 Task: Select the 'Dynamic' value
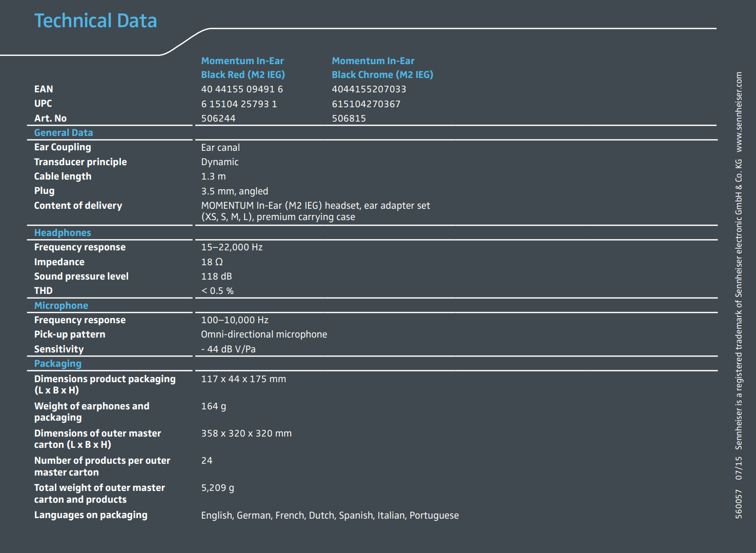[220, 162]
